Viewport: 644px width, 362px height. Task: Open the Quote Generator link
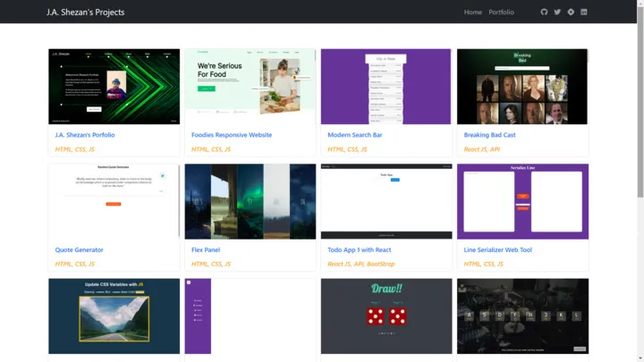[80, 249]
